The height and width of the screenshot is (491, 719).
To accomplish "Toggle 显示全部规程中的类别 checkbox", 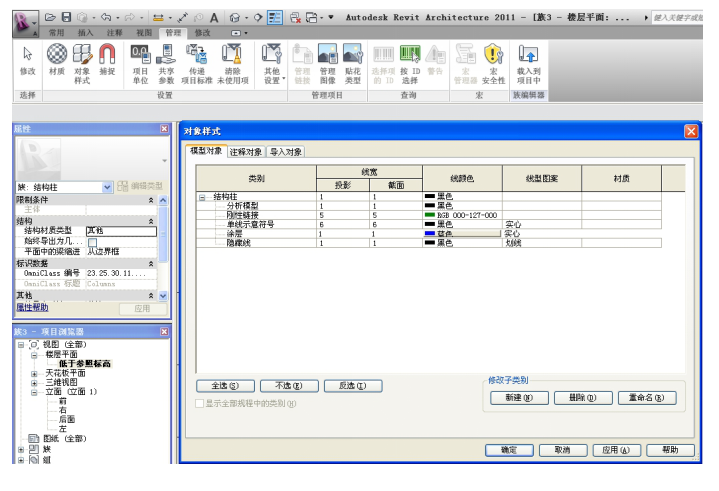I will pos(199,403).
